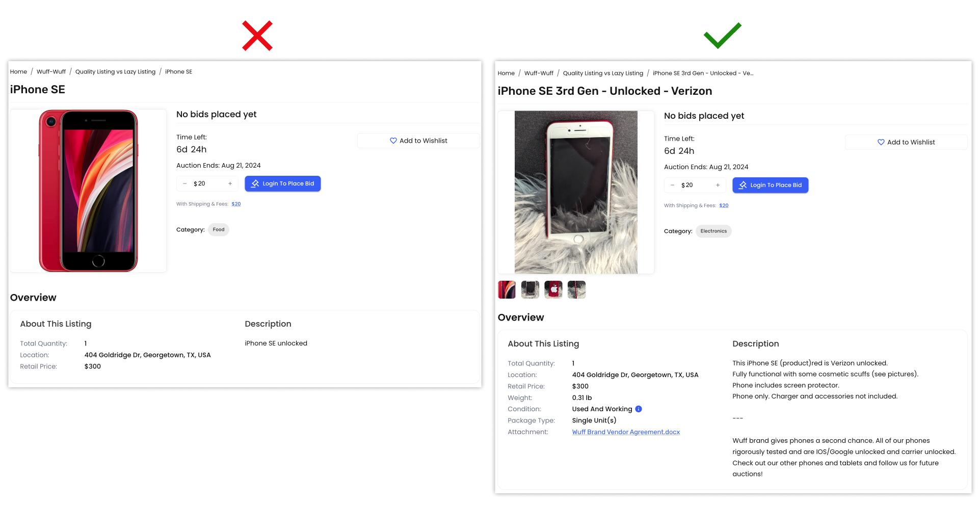980x506 pixels.
Task: Click the $20 bid input in right listing
Action: [695, 185]
